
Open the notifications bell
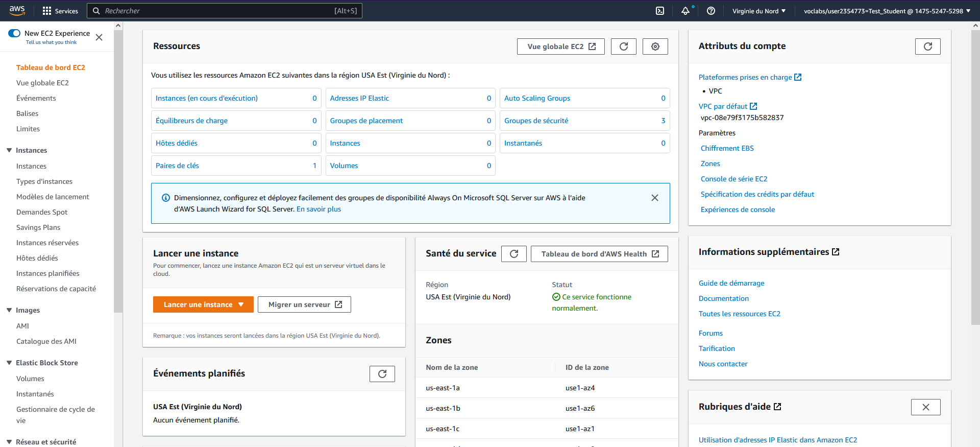pyautogui.click(x=685, y=11)
